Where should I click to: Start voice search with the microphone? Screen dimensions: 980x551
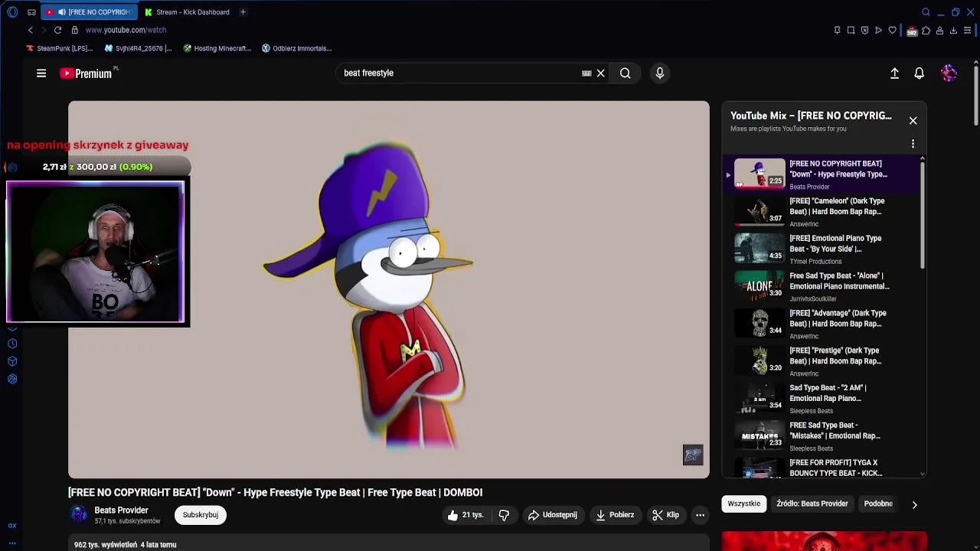pyautogui.click(x=660, y=73)
